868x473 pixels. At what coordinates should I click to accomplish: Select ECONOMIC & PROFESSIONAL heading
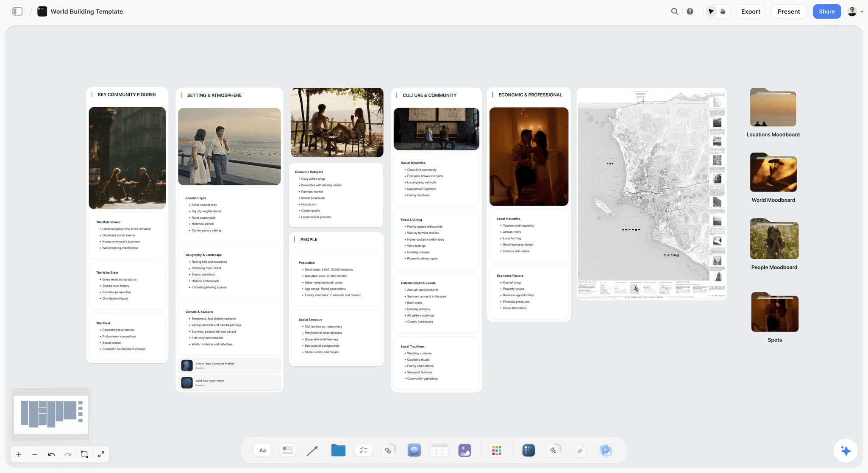pos(530,95)
